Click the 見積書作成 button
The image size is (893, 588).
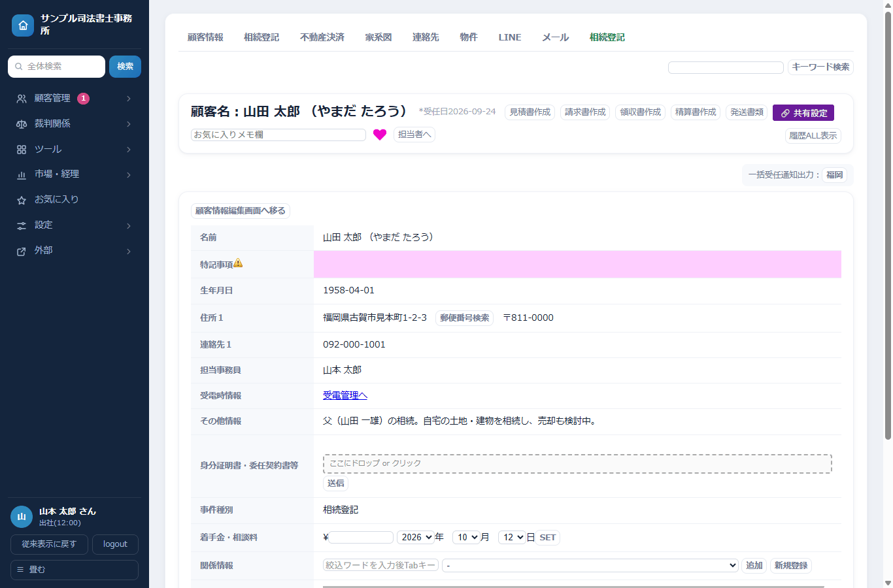(x=530, y=112)
